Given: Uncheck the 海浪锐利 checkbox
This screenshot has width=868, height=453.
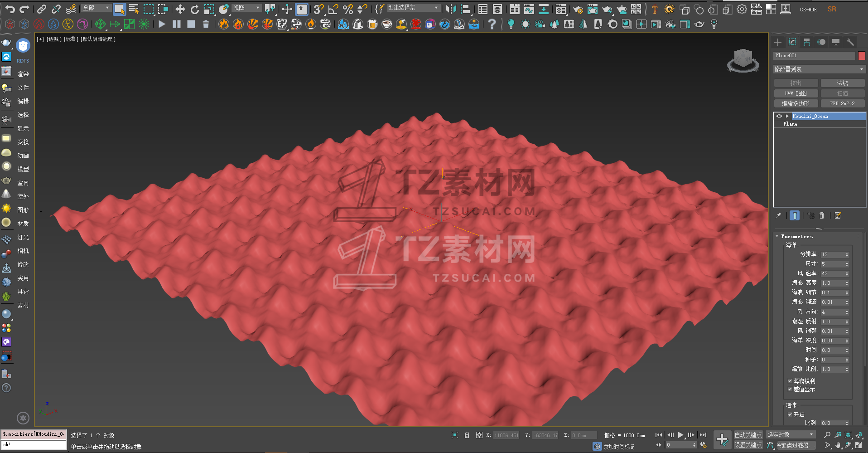Looking at the screenshot, I should [x=790, y=381].
